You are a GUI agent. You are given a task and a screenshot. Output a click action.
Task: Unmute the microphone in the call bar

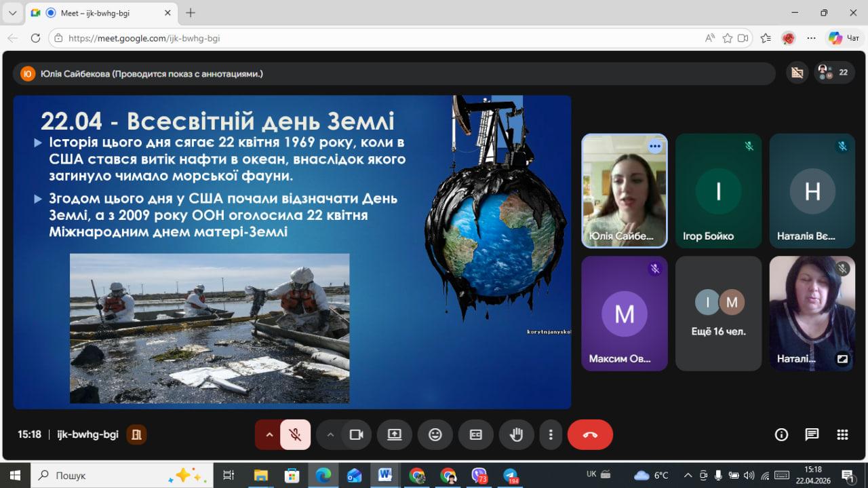295,434
